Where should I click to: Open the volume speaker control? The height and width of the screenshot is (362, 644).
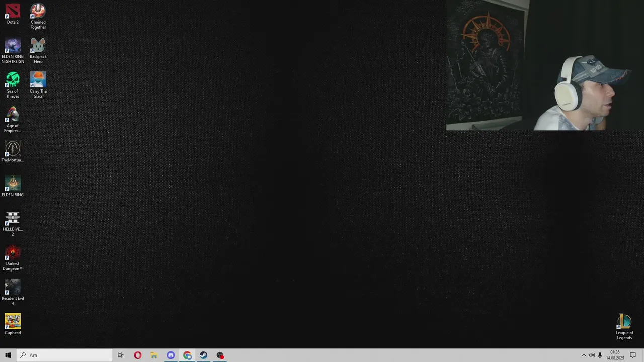pos(592,355)
